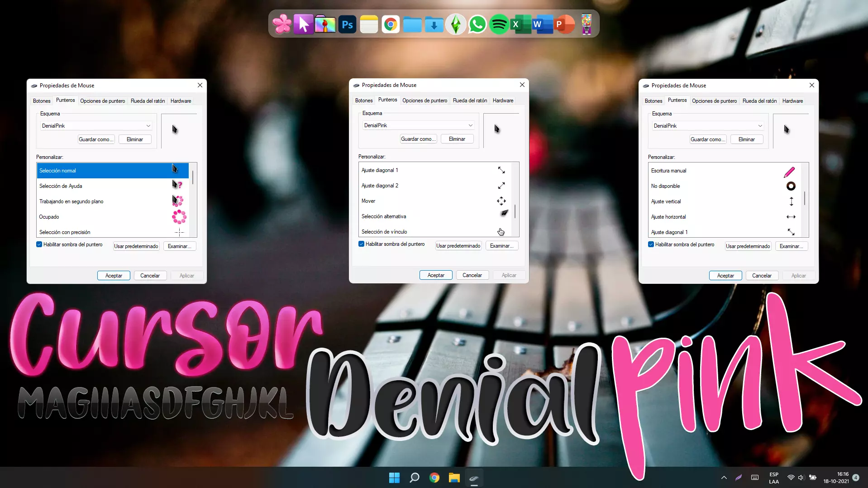
Task: Open Google Chrome from the taskbar
Action: [434, 478]
